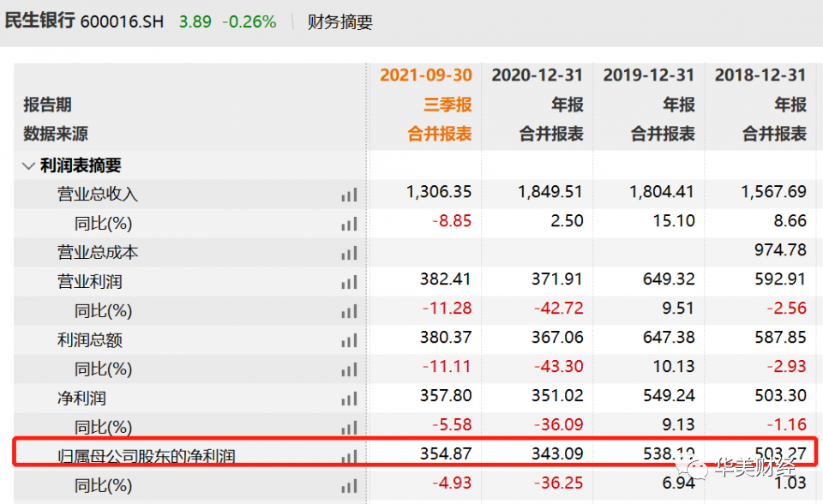Image resolution: width=823 pixels, height=504 pixels.
Task: Click net profit value 503.30
Action: pyautogui.click(x=780, y=395)
